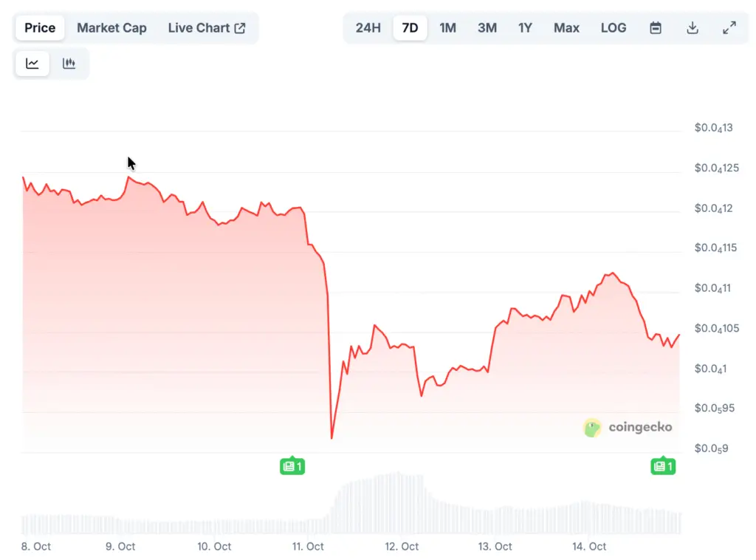Toggle the LOG scale option

[x=614, y=28]
